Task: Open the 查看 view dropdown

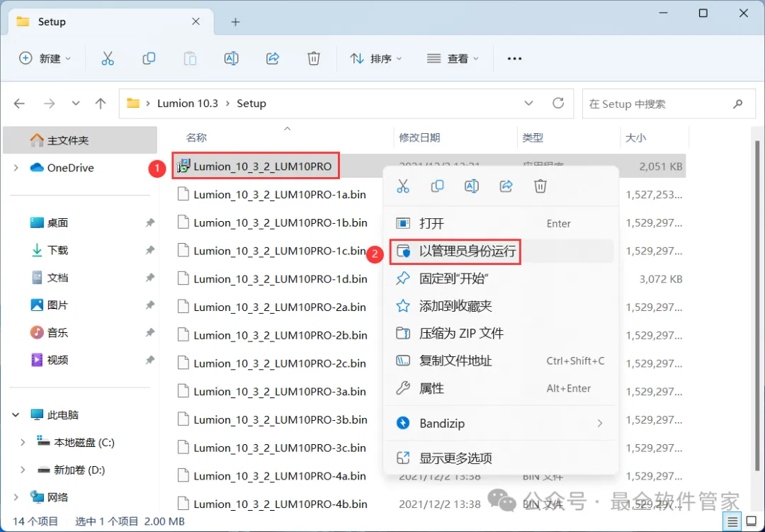Action: coord(453,59)
